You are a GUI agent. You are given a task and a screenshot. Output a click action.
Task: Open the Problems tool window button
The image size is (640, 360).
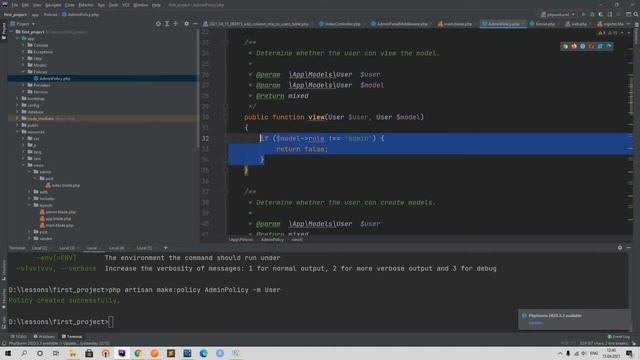click(x=44, y=336)
